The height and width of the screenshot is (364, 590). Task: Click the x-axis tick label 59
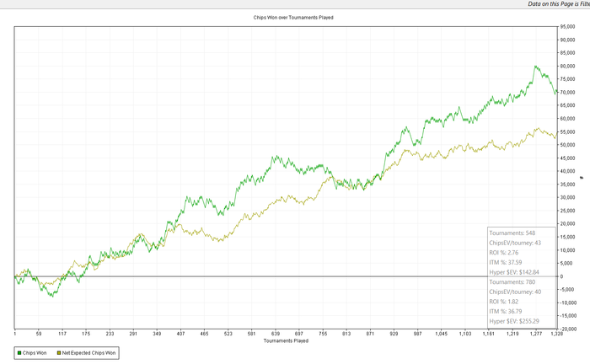pos(39,334)
